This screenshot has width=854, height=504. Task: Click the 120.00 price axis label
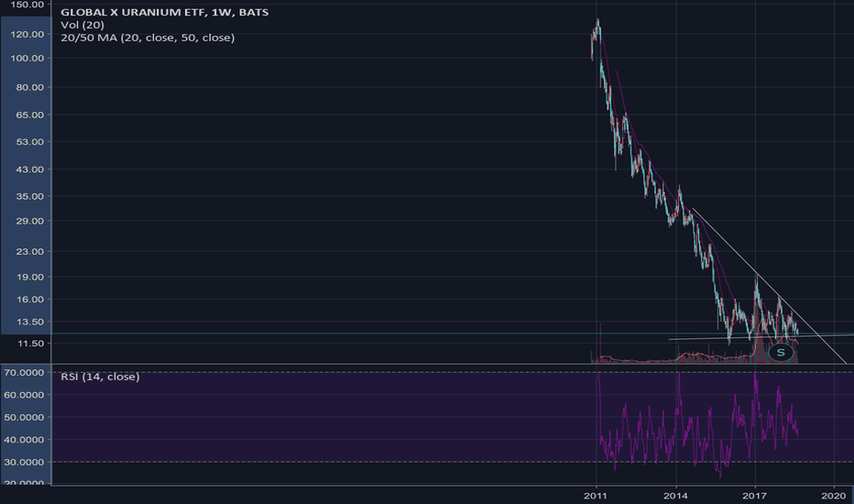(27, 34)
